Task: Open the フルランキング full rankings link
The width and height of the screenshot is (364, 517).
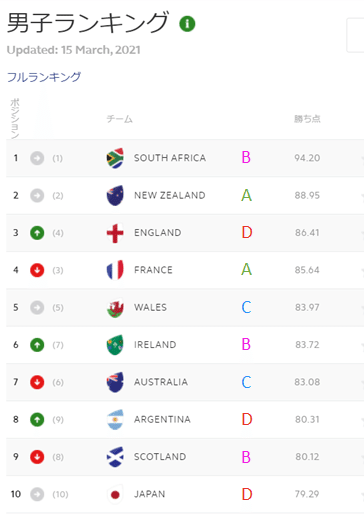Action: coord(44,77)
